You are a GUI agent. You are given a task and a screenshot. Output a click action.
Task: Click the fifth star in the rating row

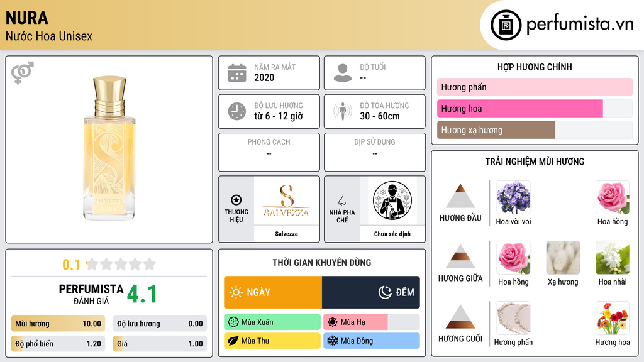150,264
